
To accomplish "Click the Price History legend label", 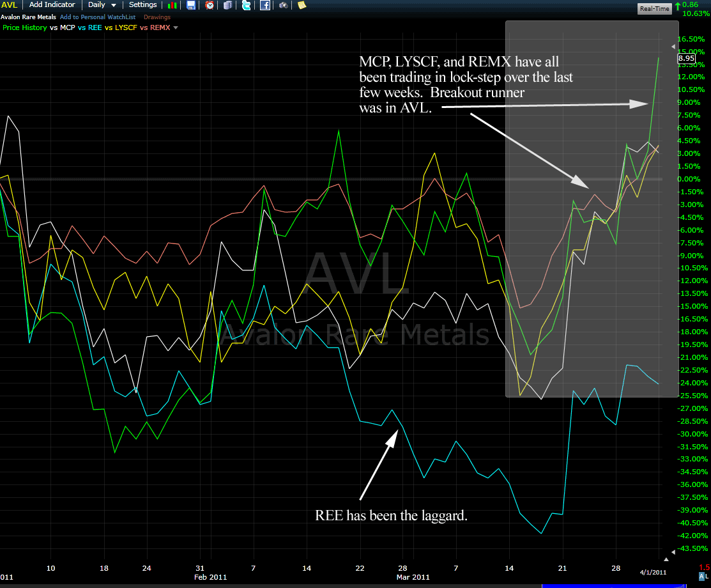I will pos(24,27).
